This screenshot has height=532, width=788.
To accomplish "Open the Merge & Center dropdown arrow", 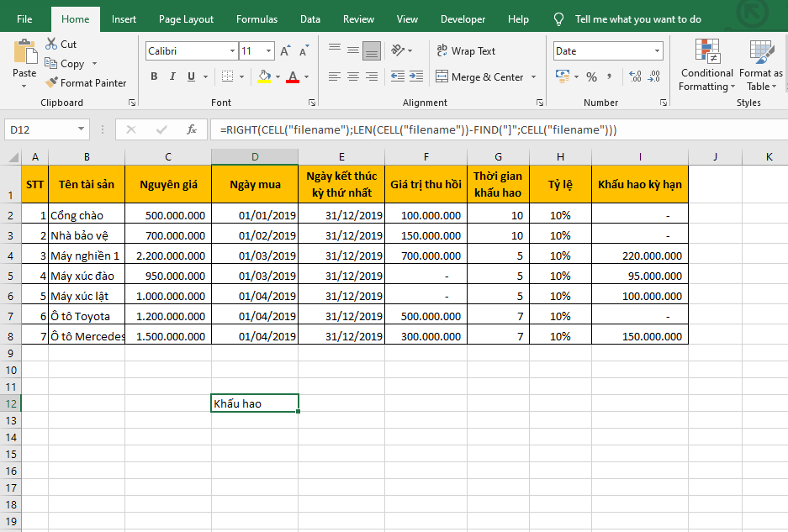I will [532, 77].
